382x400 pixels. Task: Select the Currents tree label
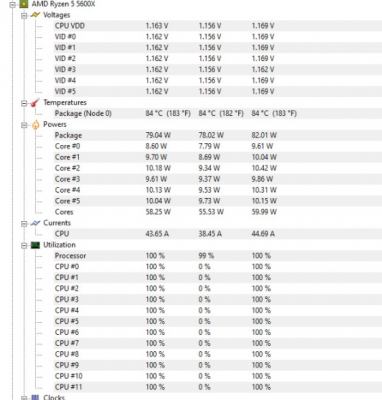coord(57,223)
